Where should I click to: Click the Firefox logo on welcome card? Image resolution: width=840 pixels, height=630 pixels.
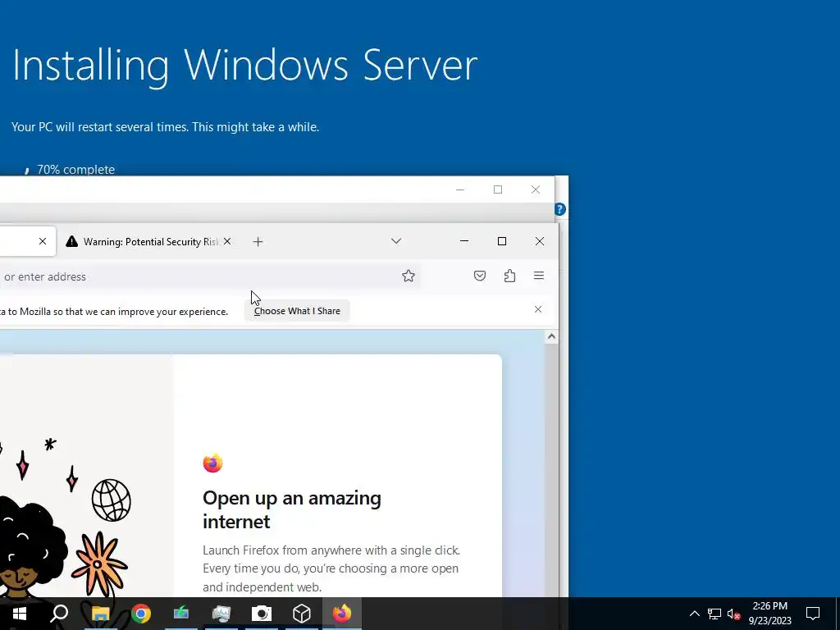(212, 463)
